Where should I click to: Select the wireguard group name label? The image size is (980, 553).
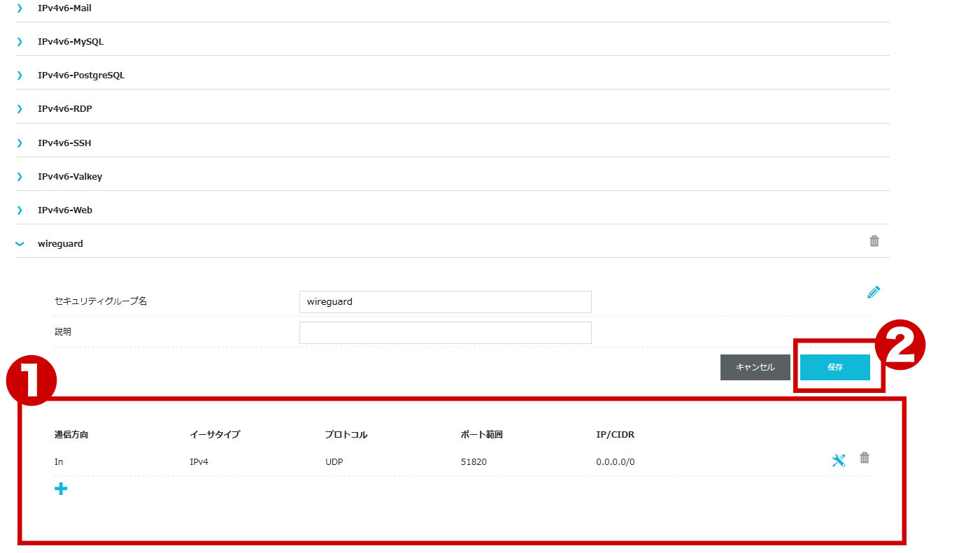coord(60,244)
